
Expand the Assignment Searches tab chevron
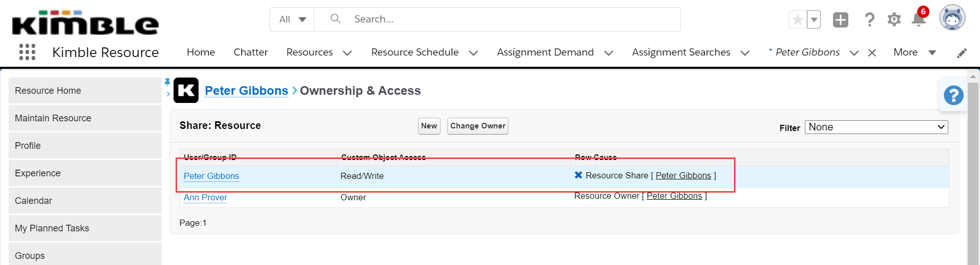coord(745,53)
